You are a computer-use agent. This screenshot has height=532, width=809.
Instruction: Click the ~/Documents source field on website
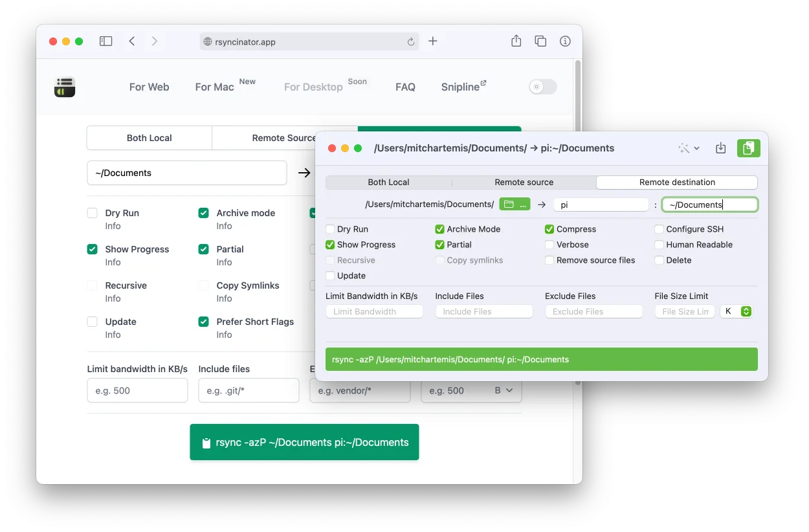(x=187, y=173)
